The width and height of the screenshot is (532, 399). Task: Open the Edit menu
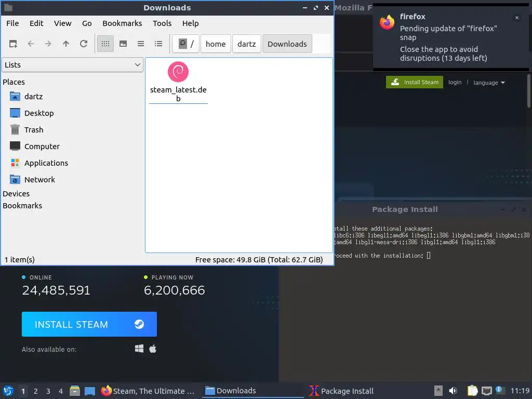(x=36, y=23)
